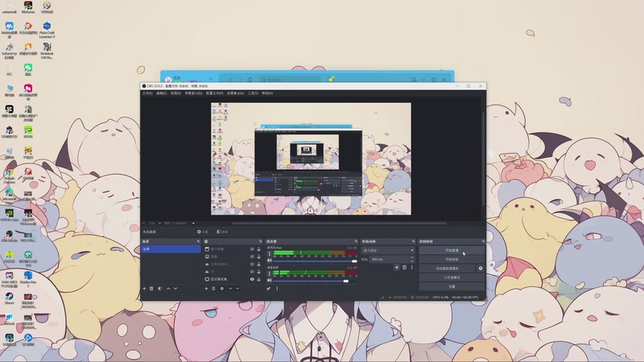Mute Mic/Aux with speaker icon
The height and width of the screenshot is (362, 644).
click(x=270, y=261)
